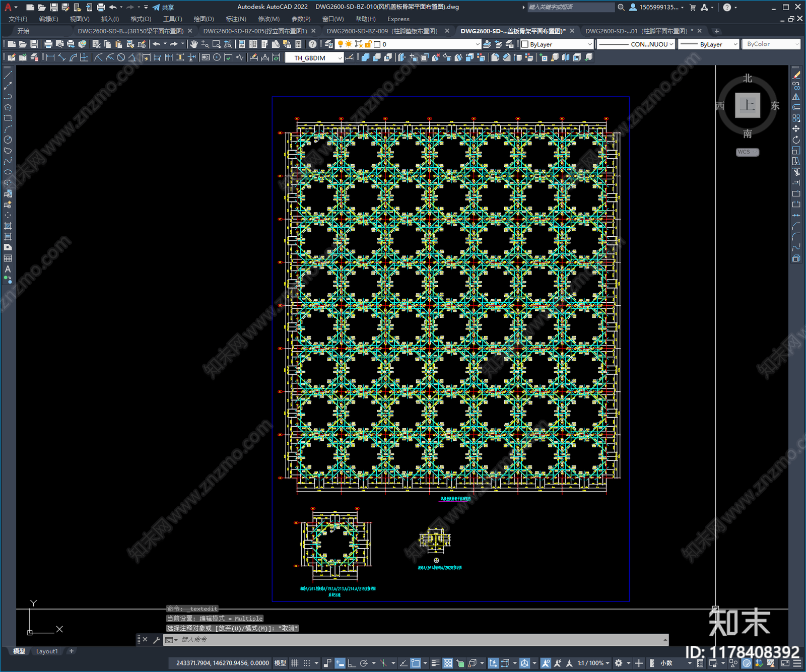Open the QuickCalc calculator icon
The image size is (806, 672).
coord(298,44)
